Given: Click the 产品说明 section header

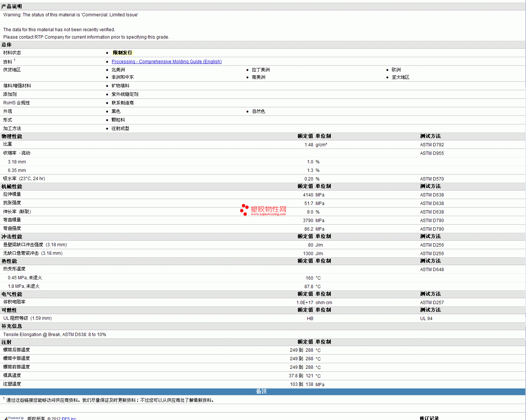Looking at the screenshot, I should click(x=12, y=7).
